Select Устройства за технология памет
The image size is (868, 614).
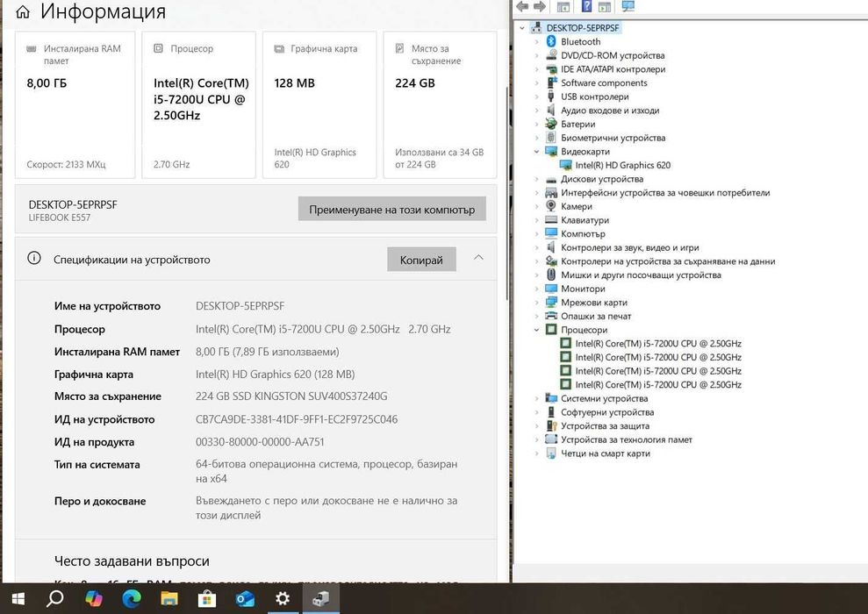[626, 439]
